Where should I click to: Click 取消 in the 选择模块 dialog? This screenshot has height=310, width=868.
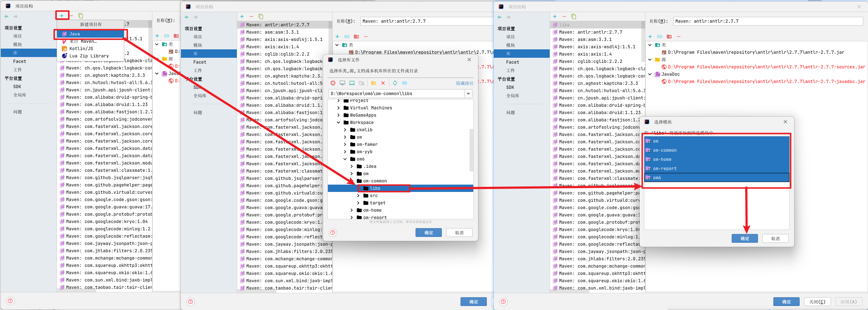[x=776, y=238]
